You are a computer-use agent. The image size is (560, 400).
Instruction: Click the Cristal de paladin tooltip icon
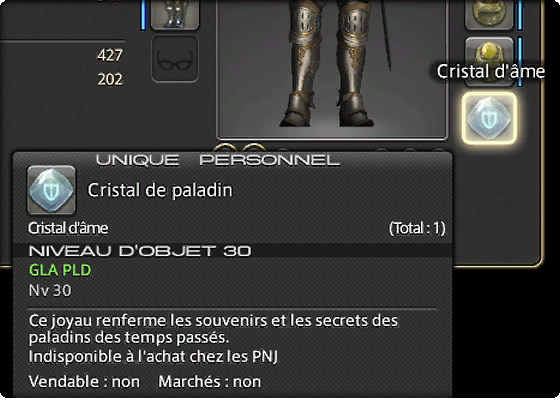pyautogui.click(x=51, y=190)
